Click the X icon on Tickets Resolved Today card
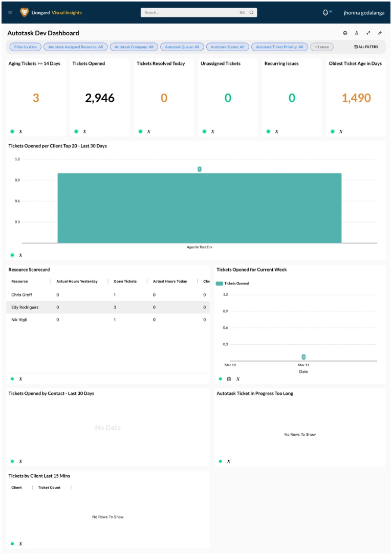 [148, 131]
